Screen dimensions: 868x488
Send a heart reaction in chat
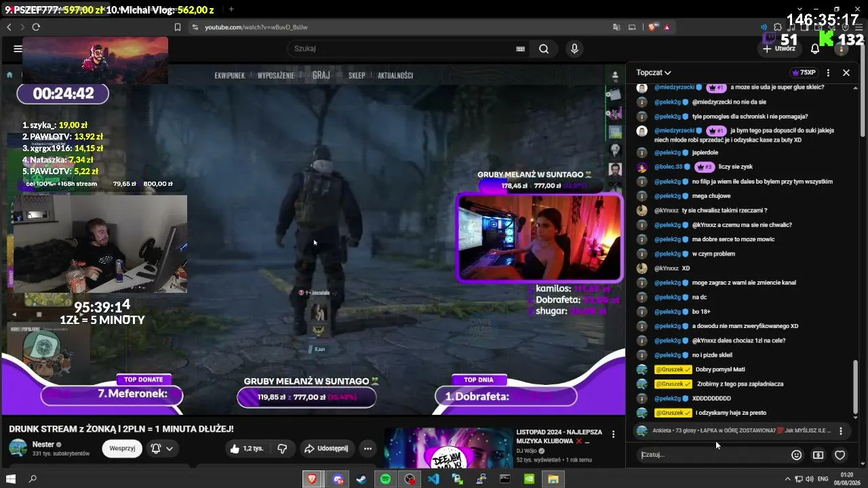840,455
